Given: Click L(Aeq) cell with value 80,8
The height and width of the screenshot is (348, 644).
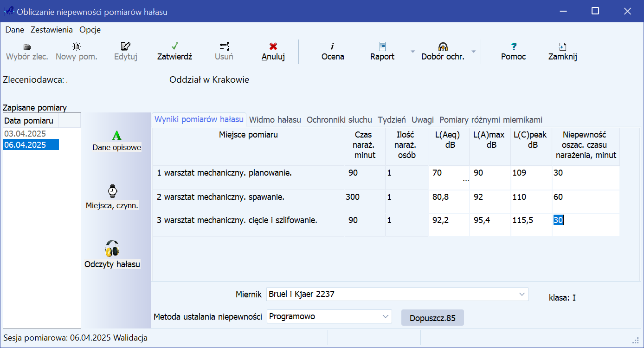Looking at the screenshot, I should pyautogui.click(x=449, y=201).
